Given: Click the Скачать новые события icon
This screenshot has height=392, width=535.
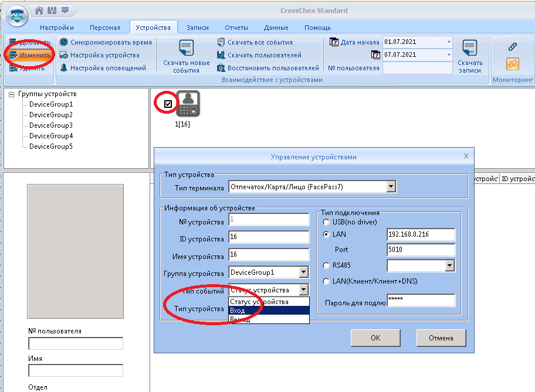Looking at the screenshot, I should (x=187, y=47).
